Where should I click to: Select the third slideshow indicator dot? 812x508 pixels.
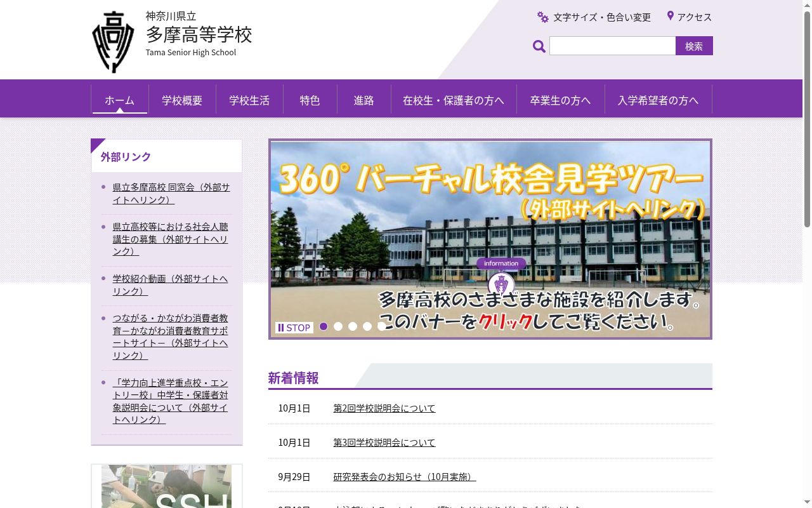point(353,326)
